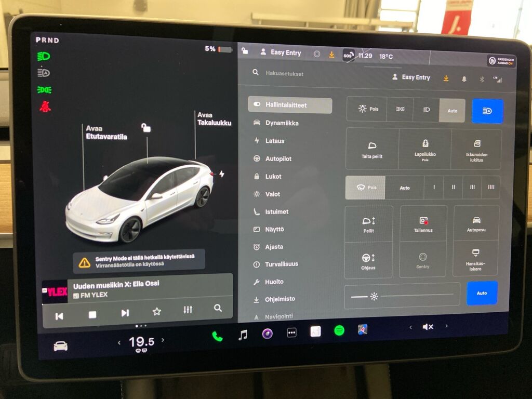
Task: Tap Avaa Takaluukku to open trunk
Action: [x=214, y=118]
